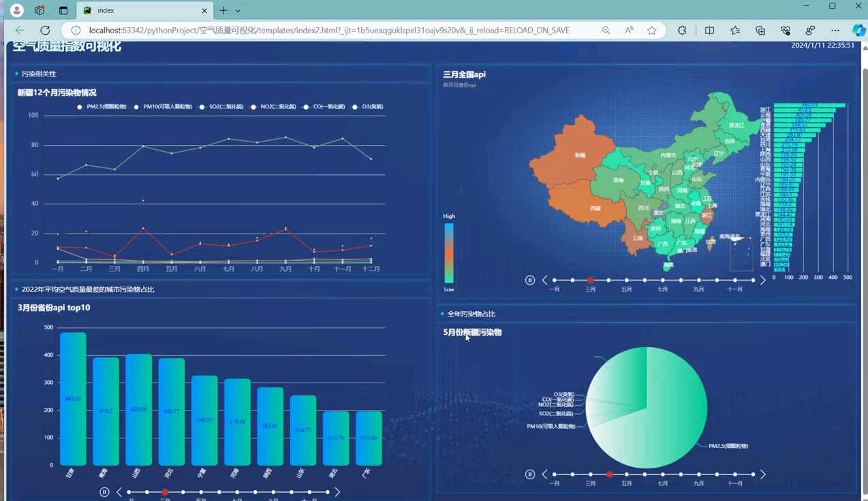Step pie chart timeline to previous month
Screen dimensions: 868x501
[x=544, y=474]
